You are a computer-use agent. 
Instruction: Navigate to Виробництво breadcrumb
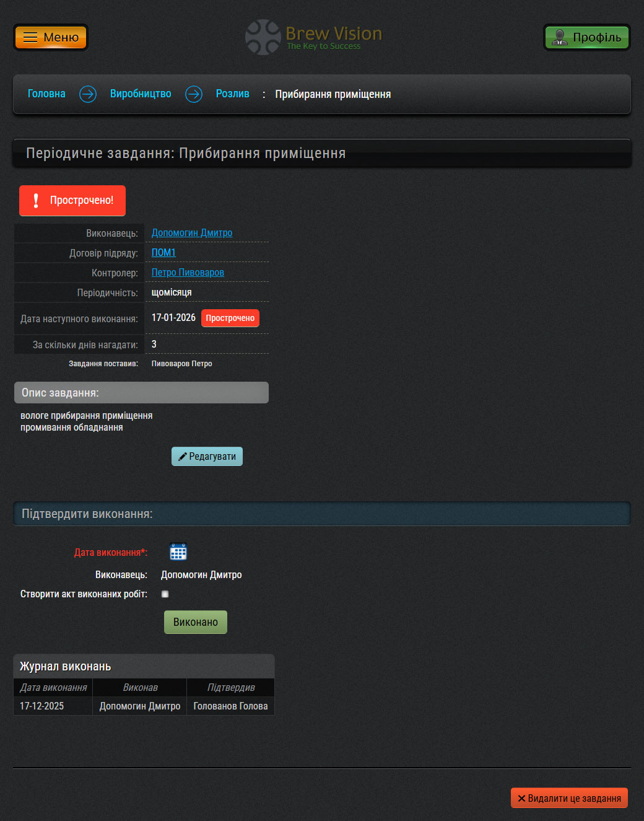tap(141, 94)
